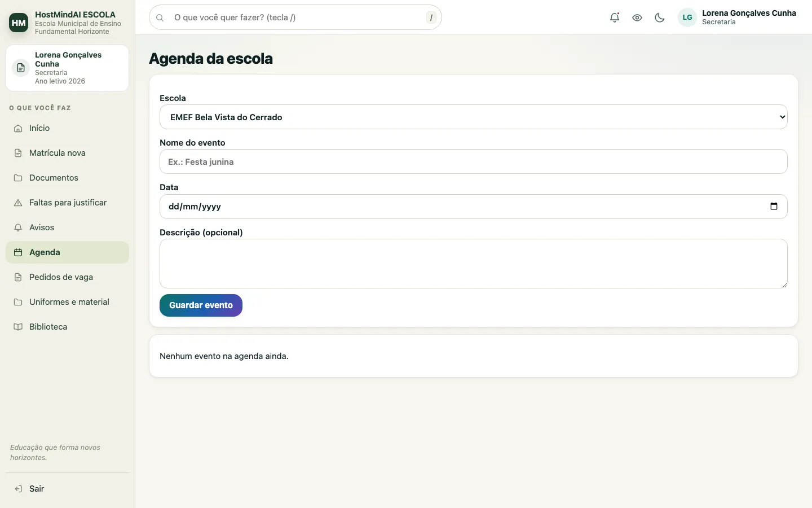Select Agenda in the sidebar
The width and height of the screenshot is (812, 508).
(67, 252)
